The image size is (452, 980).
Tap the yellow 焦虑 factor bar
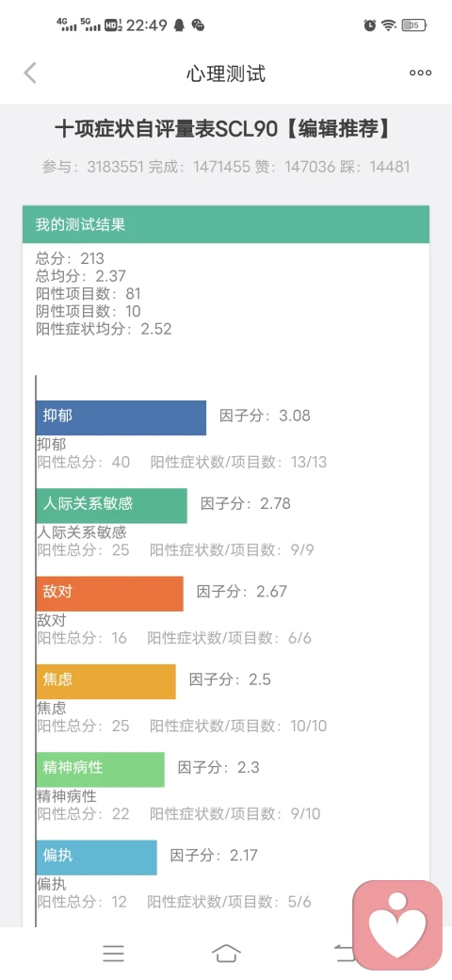(106, 681)
